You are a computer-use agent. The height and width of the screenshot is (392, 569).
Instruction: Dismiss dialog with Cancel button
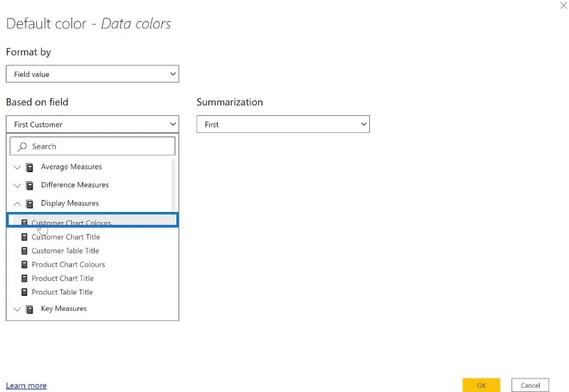[x=530, y=385]
